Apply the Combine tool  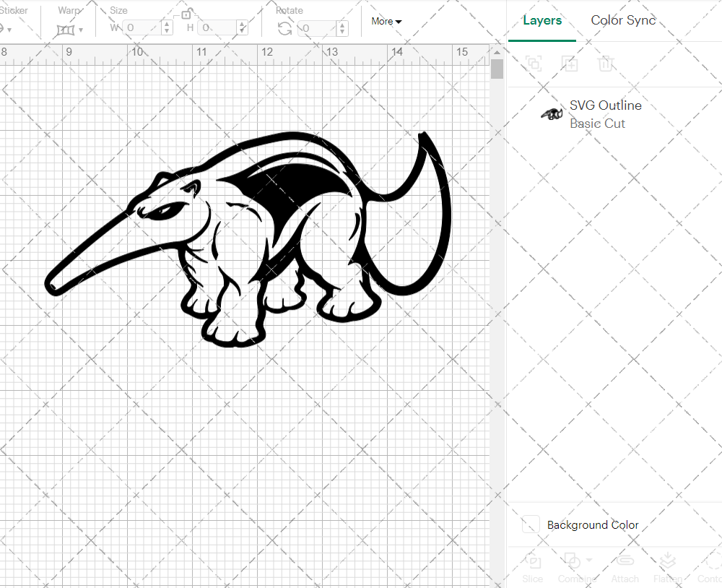point(574,568)
